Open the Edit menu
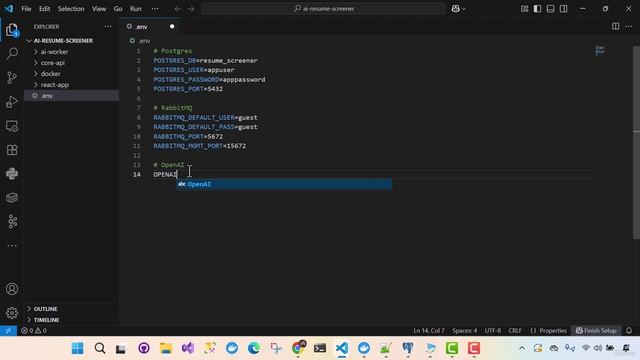The image size is (640, 360). (44, 9)
